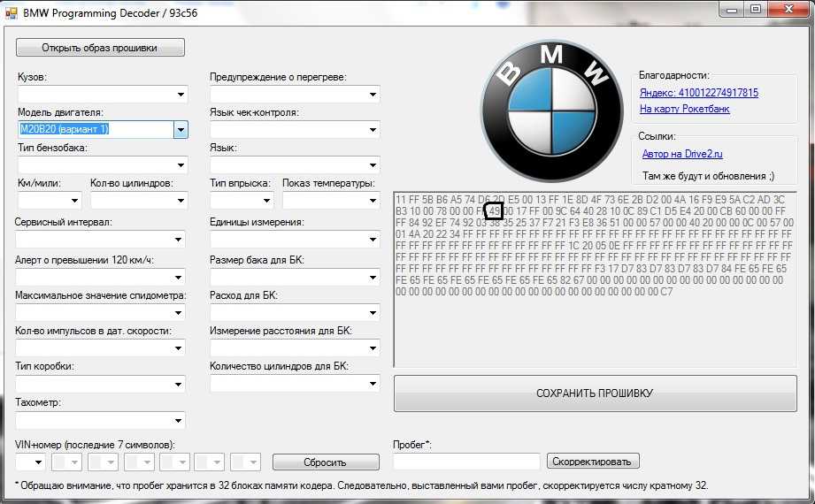Click the 'Открыть образ прошивки' button
The width and height of the screenshot is (815, 504).
click(100, 48)
